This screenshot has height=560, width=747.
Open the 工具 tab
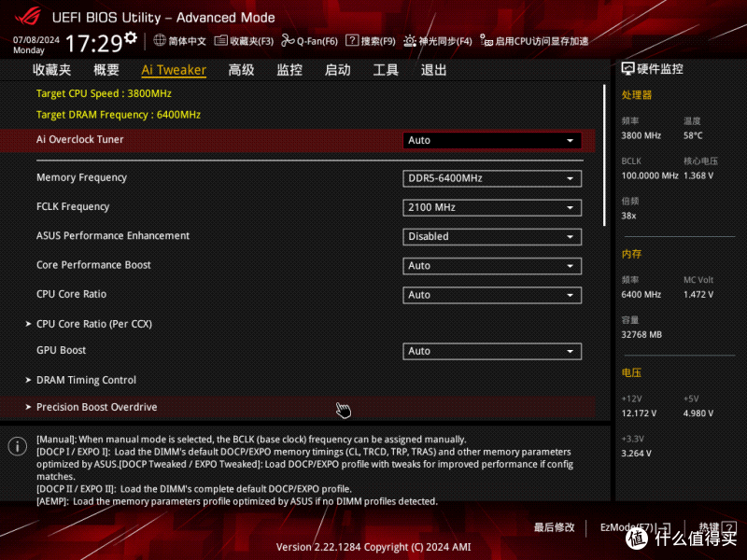pos(386,70)
